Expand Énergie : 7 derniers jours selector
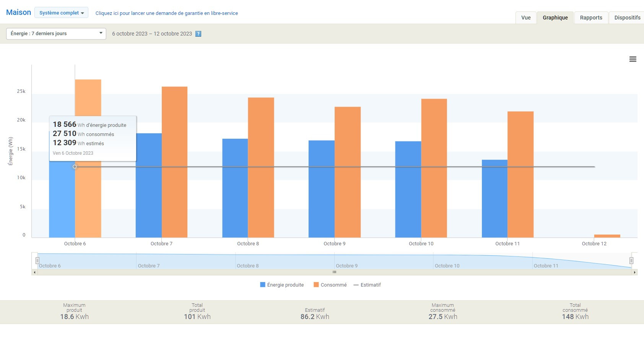Image resolution: width=644 pixels, height=337 pixels. coord(56,34)
